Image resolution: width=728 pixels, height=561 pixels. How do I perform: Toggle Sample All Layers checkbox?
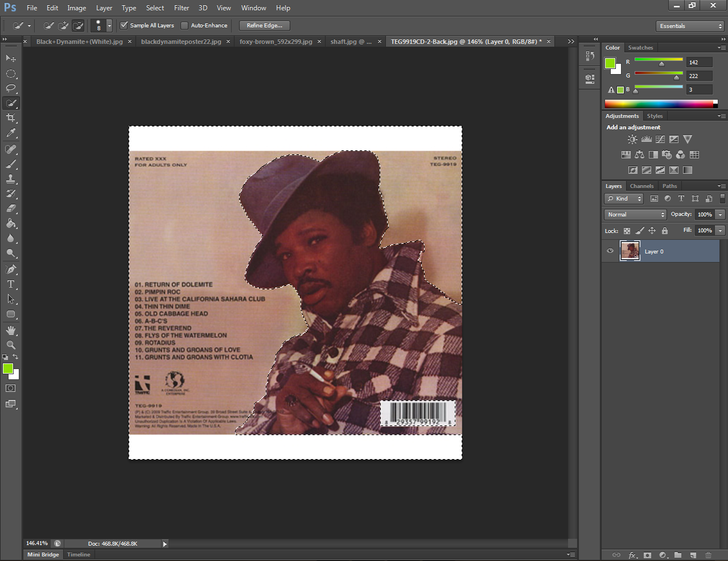point(124,25)
